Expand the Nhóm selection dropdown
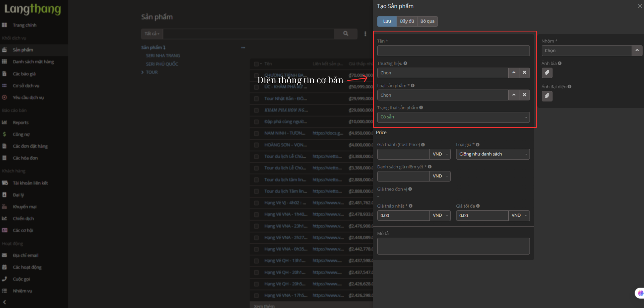644x308 pixels. pyautogui.click(x=637, y=50)
